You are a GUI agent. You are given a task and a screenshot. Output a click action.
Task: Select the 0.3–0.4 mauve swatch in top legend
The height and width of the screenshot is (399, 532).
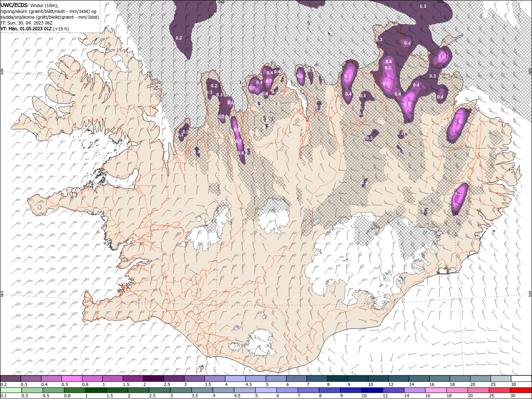(31, 378)
